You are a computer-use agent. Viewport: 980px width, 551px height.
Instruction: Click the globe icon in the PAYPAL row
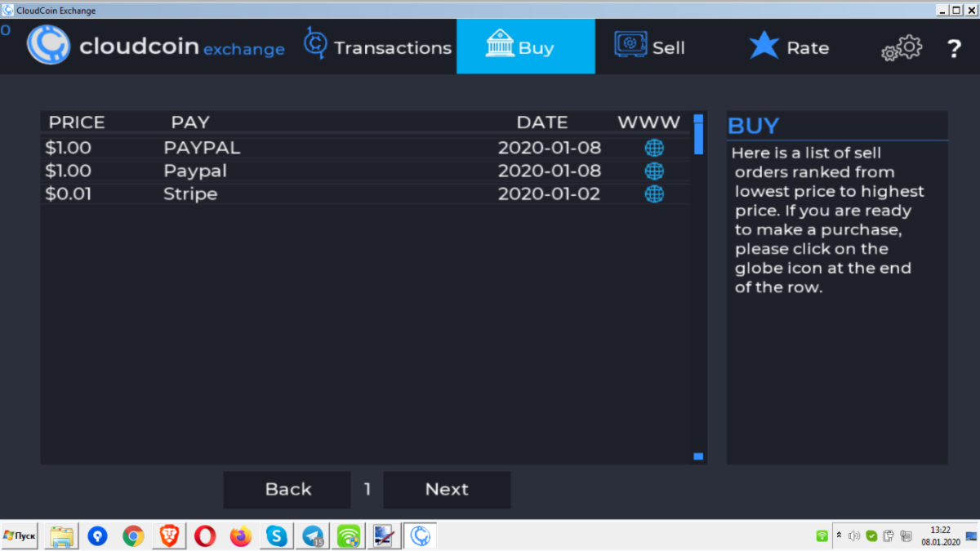coord(654,148)
